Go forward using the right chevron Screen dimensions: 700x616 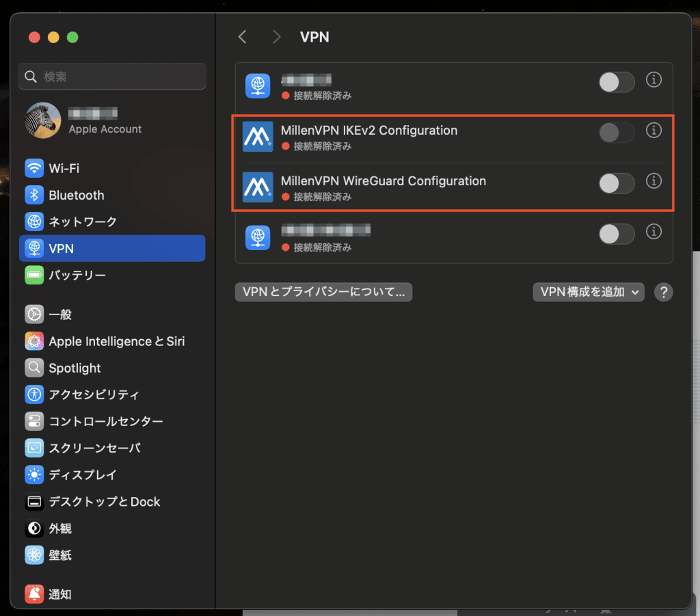point(276,37)
